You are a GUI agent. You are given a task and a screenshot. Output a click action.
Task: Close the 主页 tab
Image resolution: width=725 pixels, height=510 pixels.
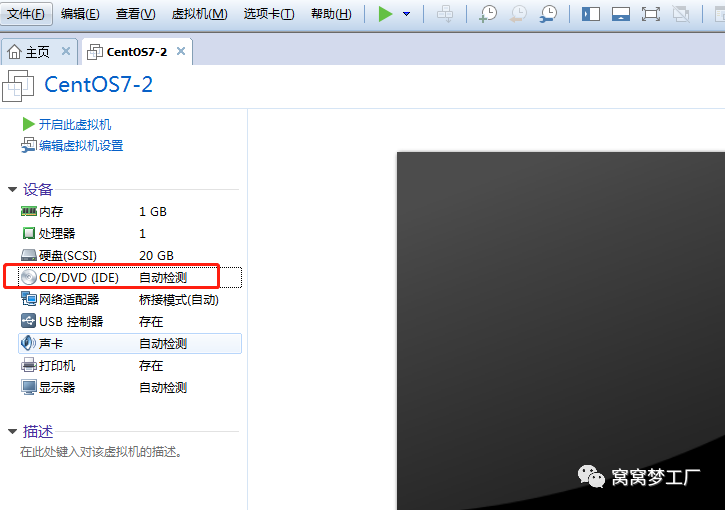(x=66, y=51)
